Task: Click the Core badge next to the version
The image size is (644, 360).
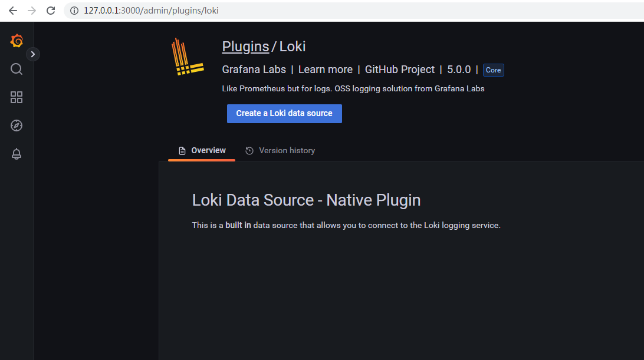Action: (x=493, y=70)
